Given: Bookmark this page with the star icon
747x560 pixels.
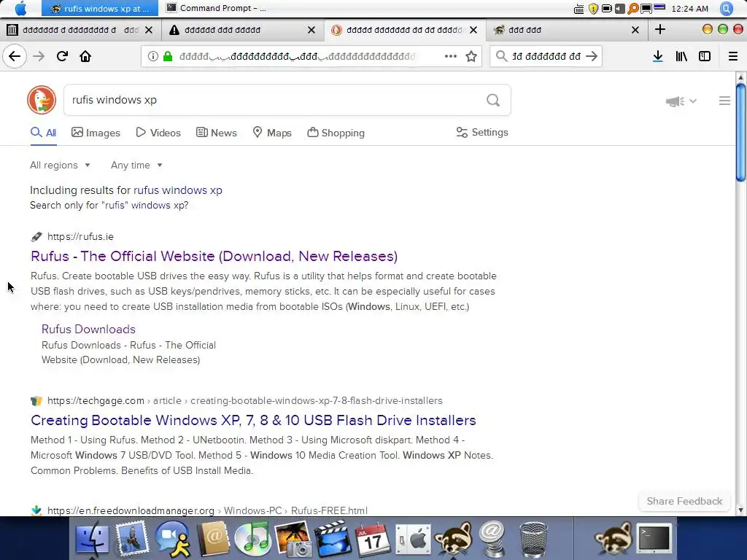Looking at the screenshot, I should pos(471,56).
